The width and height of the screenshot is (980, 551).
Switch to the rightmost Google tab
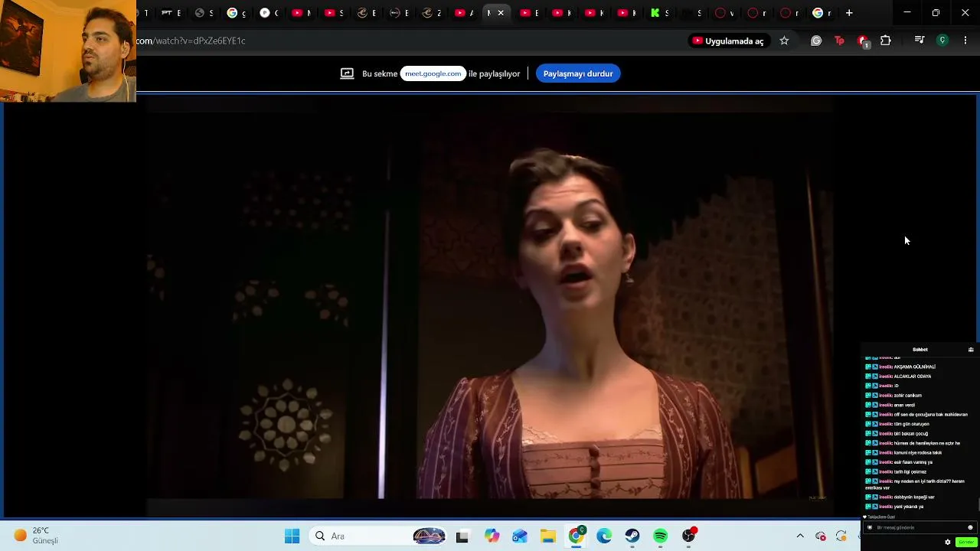click(x=822, y=13)
